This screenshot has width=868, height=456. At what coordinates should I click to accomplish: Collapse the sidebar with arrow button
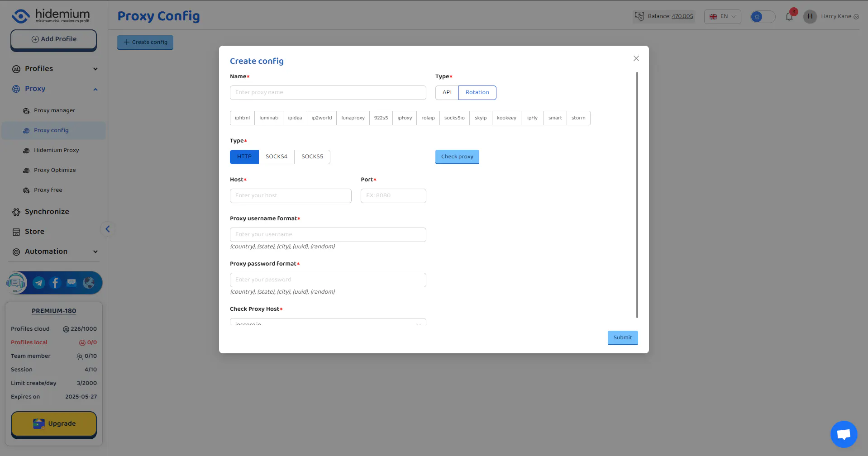tap(108, 229)
